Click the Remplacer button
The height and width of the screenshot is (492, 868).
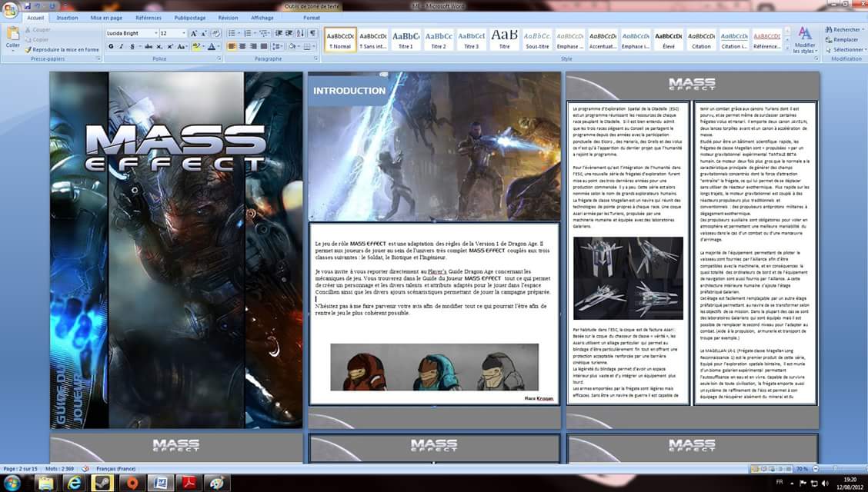(842, 40)
